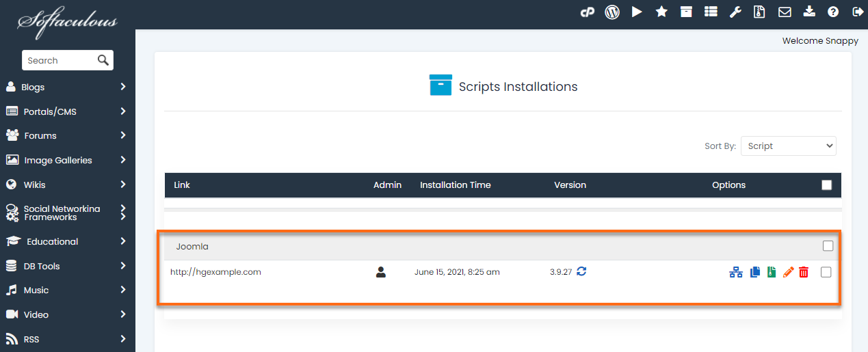The width and height of the screenshot is (868, 352).
Task: Click the red trash remove installation icon
Action: (x=804, y=272)
